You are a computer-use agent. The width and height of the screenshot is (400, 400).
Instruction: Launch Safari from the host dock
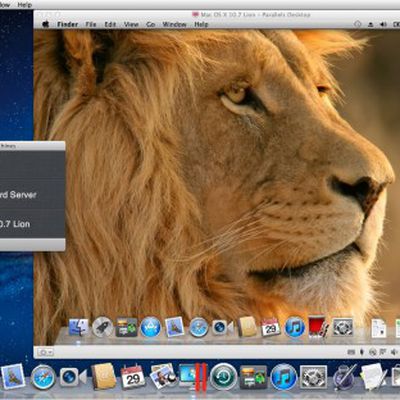pyautogui.click(x=43, y=377)
